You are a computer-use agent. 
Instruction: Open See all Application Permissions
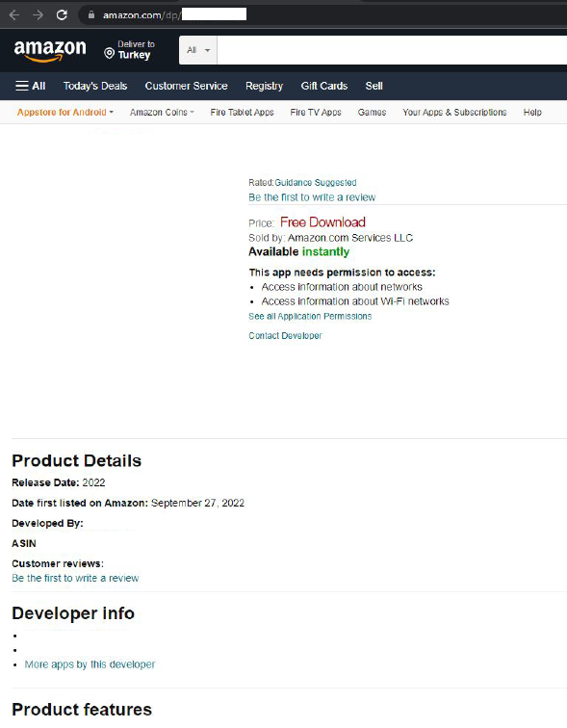pos(310,316)
